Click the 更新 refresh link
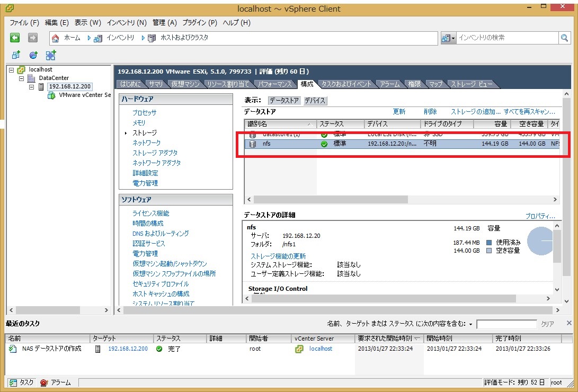Viewport: 578px width, 392px height. (399, 112)
